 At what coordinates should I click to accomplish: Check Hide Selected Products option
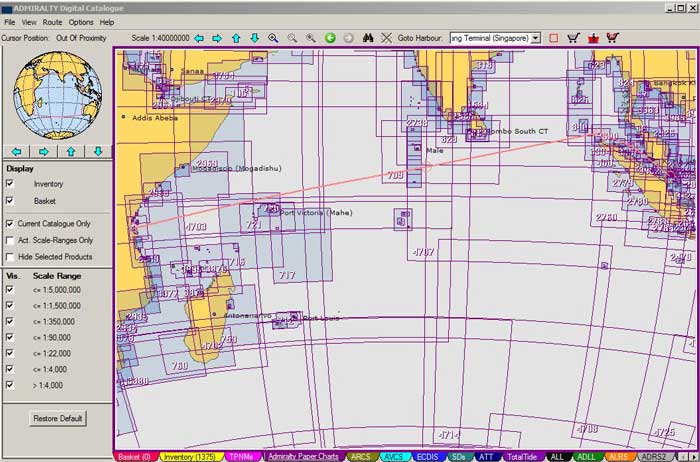coord(10,257)
